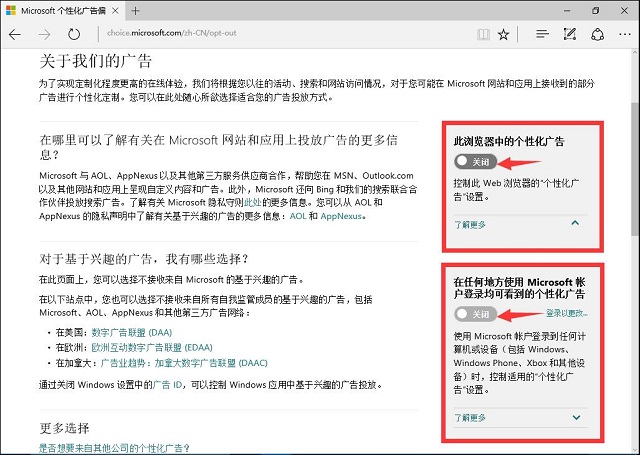The image size is (640, 455).
Task: Restore down the Edge window
Action: 596,11
